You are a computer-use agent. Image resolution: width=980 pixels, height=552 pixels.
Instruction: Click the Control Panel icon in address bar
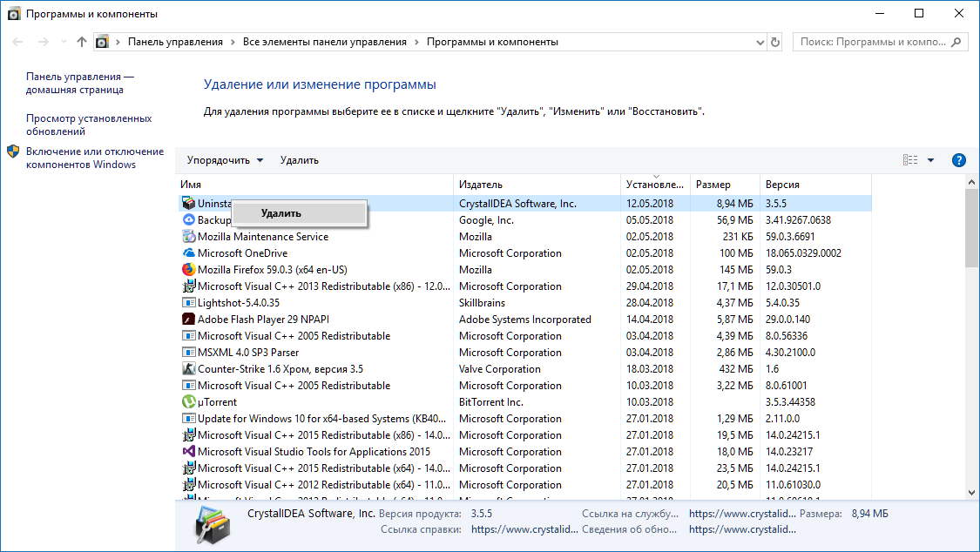point(102,42)
